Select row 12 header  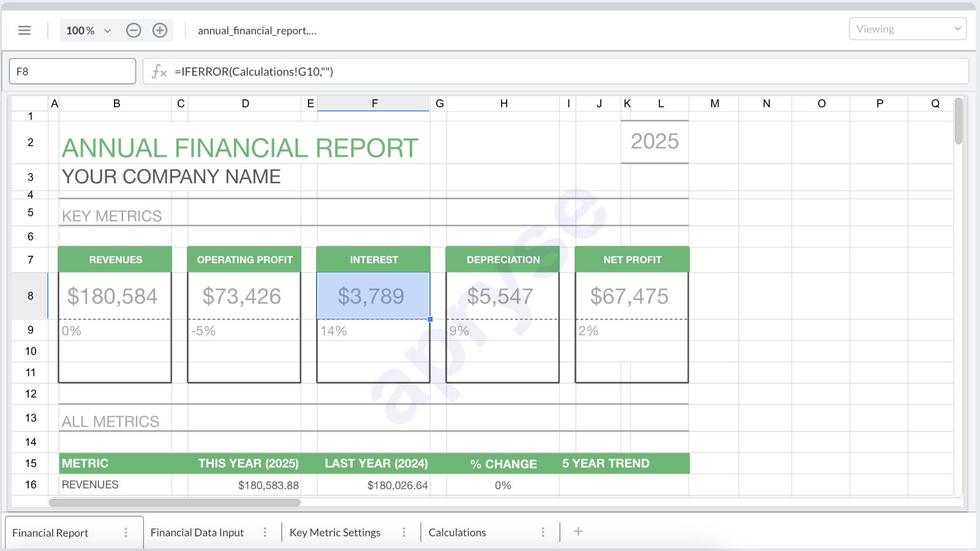(x=30, y=393)
